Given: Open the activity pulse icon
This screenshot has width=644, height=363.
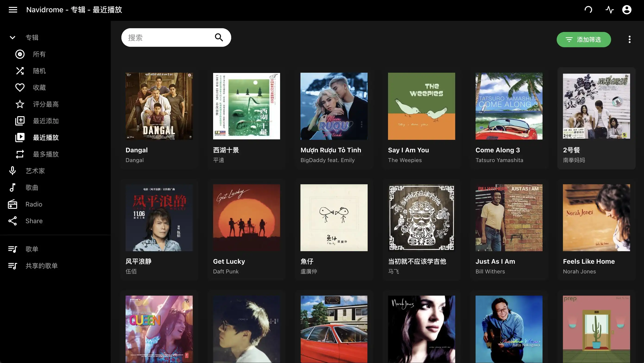Looking at the screenshot, I should click(x=609, y=10).
